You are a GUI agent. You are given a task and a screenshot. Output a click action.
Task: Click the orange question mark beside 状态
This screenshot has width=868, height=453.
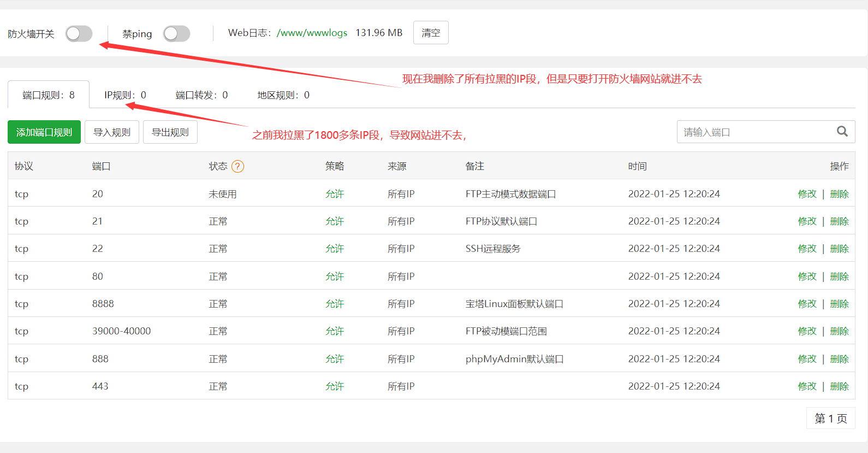pos(238,166)
